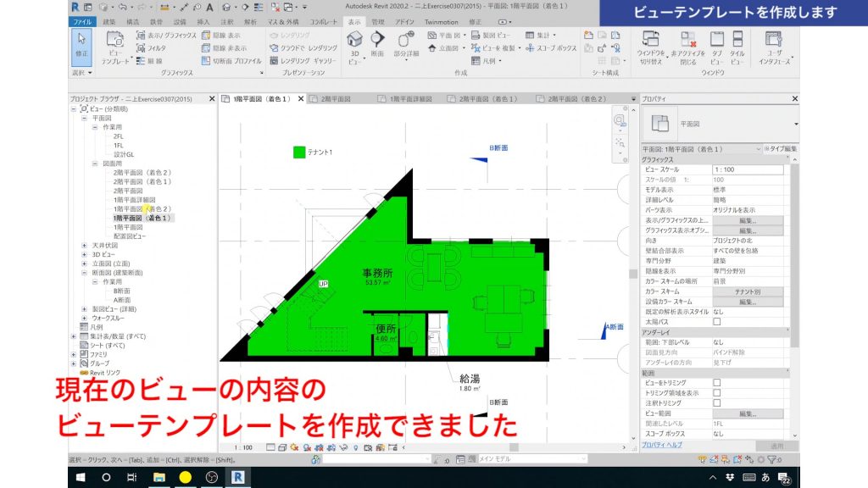This screenshot has height=488, width=868.
Task: Select the 3D ビュー tool
Action: 353,46
